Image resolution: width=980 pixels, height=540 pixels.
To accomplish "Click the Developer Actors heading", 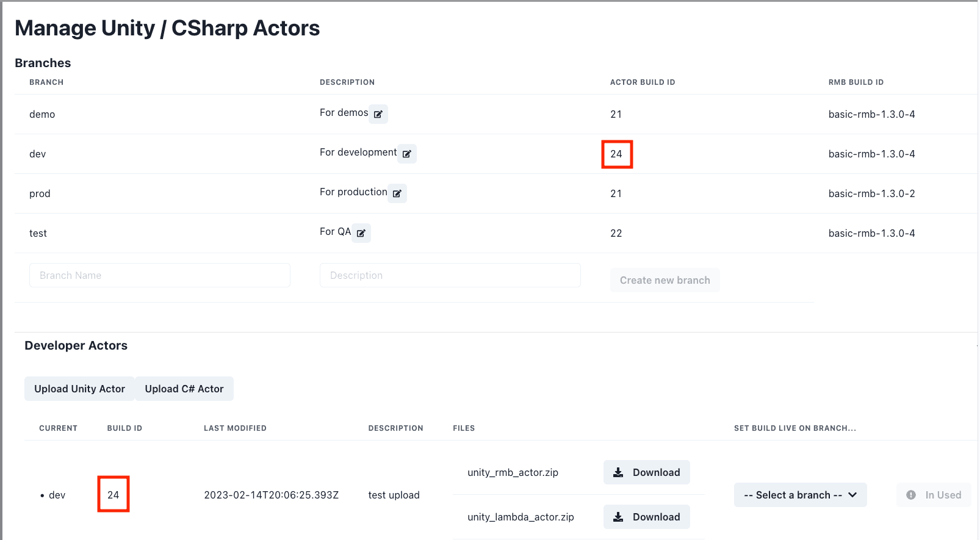I will coord(76,345).
